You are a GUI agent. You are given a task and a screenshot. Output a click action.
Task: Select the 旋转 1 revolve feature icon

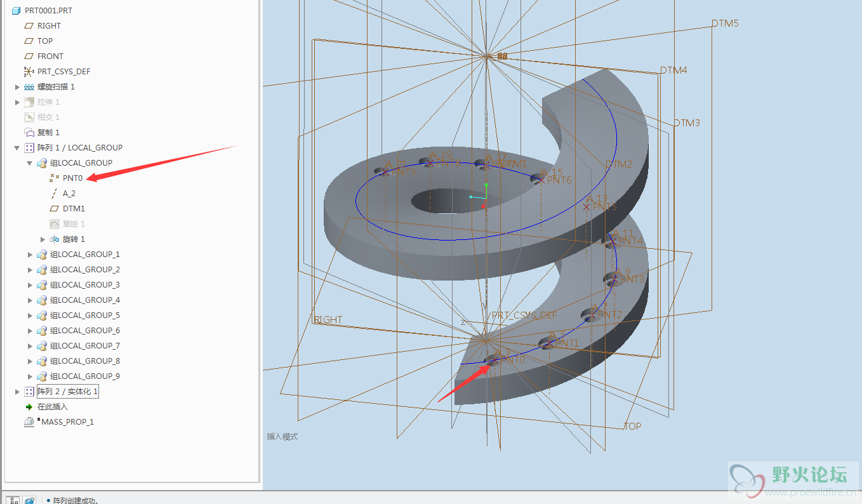[54, 239]
